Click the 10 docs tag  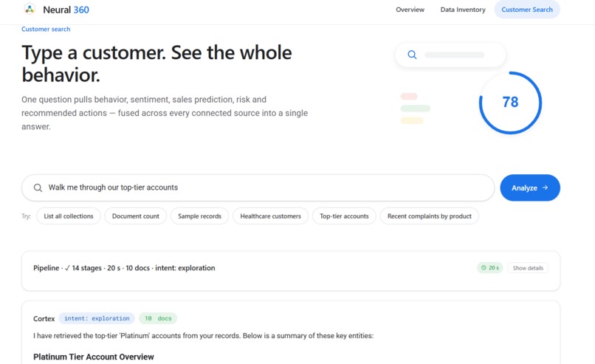pos(158,318)
